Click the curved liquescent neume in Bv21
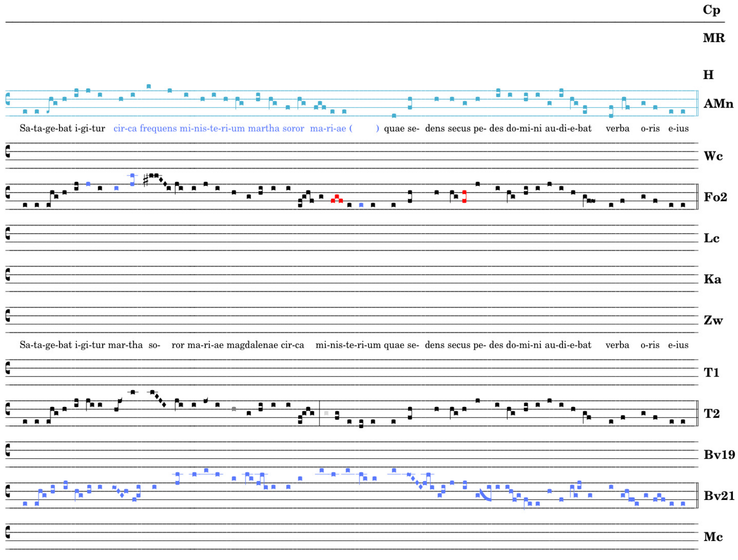Image resolution: width=738 pixels, height=560 pixels. click(485, 495)
